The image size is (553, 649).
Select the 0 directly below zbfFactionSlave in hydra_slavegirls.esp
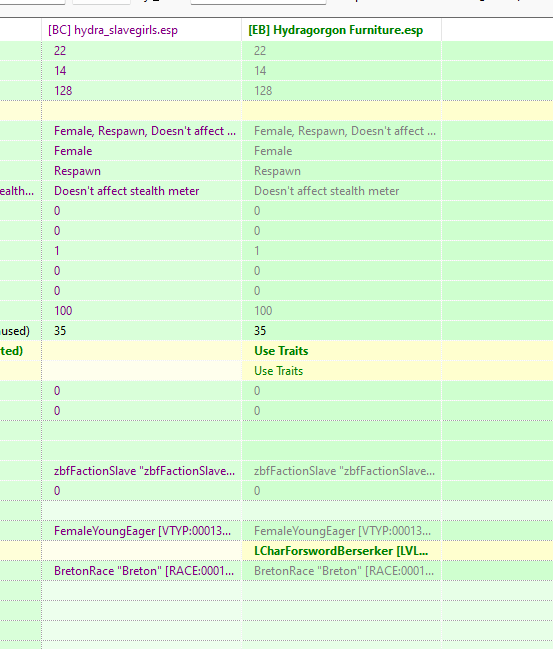(x=57, y=491)
